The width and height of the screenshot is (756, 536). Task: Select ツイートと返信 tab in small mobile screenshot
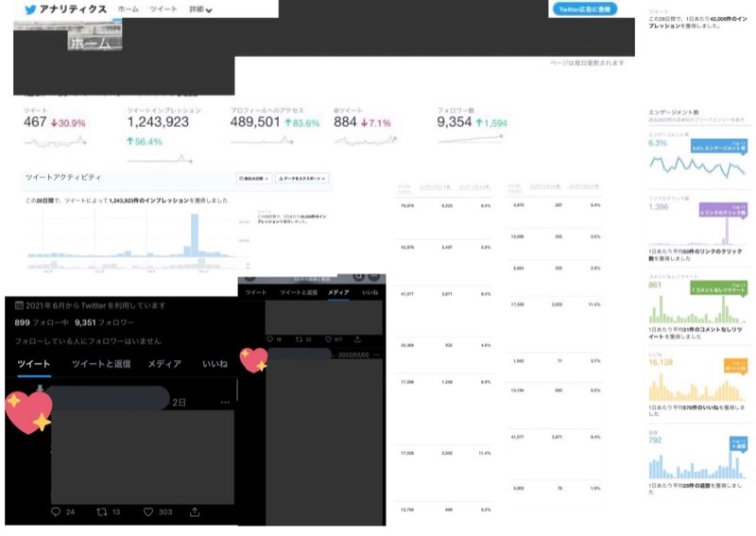pyautogui.click(x=299, y=292)
